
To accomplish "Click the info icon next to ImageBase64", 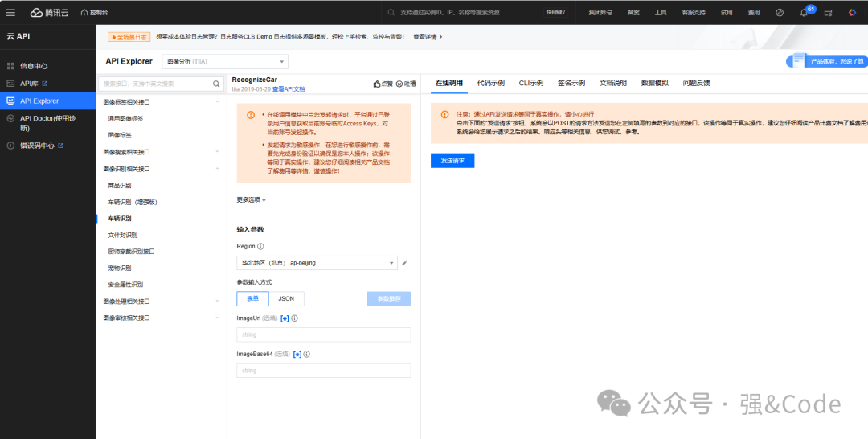I will tap(307, 355).
